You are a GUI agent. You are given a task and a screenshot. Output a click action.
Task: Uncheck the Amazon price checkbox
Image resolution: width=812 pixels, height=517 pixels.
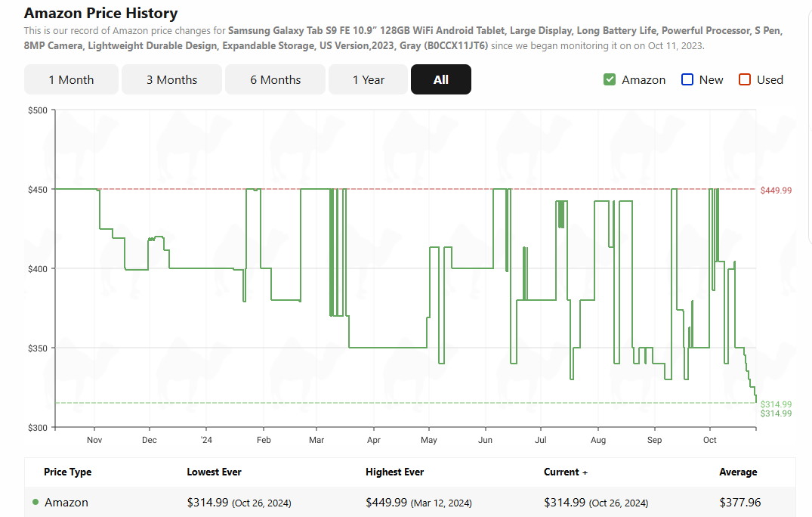click(610, 80)
